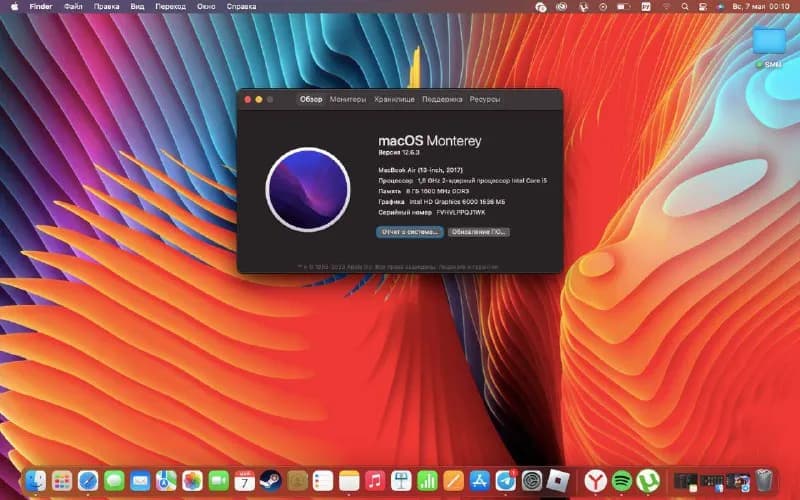Switch to the Ресурсы tab
The image size is (800, 500).
485,99
